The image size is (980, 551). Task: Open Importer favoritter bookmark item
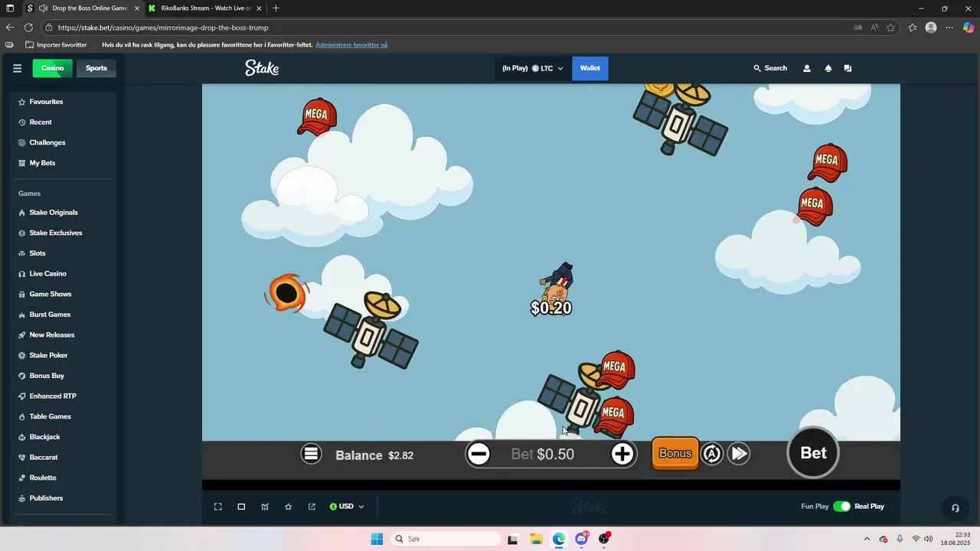click(56, 45)
